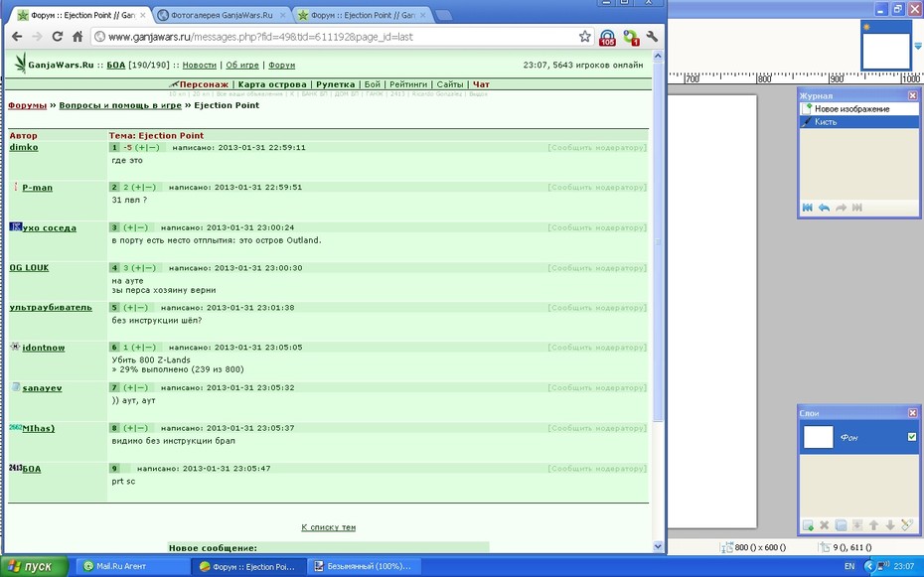The width and height of the screenshot is (924, 577).
Task: Reload the page with refresh icon
Action: tap(58, 37)
